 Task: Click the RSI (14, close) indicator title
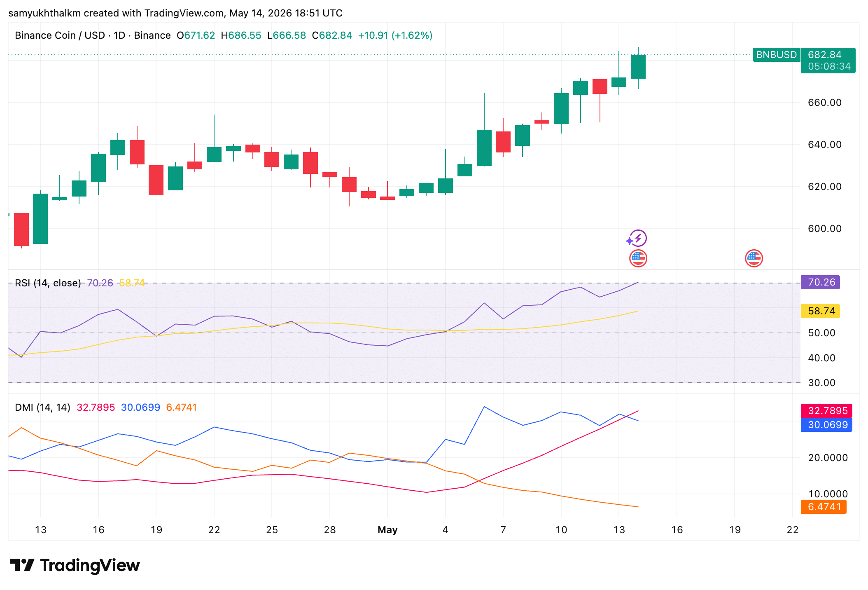(x=48, y=283)
